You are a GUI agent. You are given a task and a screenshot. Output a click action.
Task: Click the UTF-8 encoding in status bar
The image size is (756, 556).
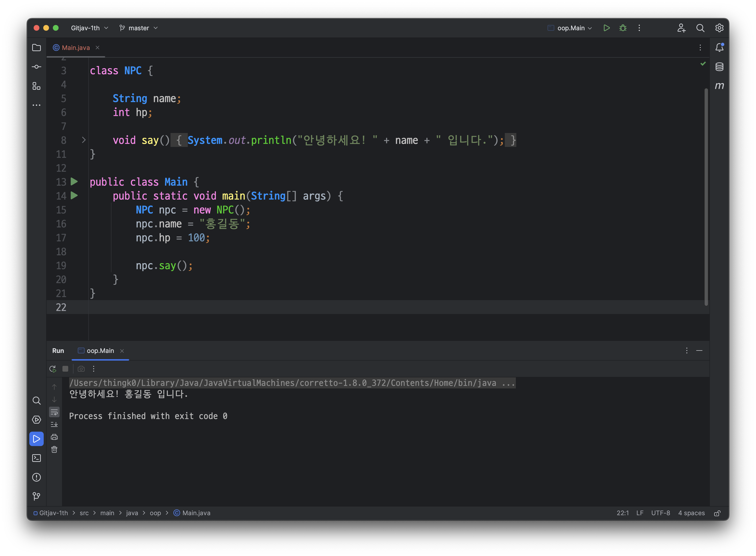coord(660,513)
